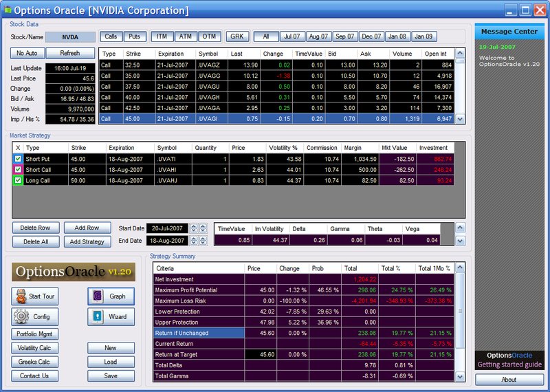The width and height of the screenshot is (550, 392).
Task: Step the Start Date with second spinner
Action: point(203,228)
